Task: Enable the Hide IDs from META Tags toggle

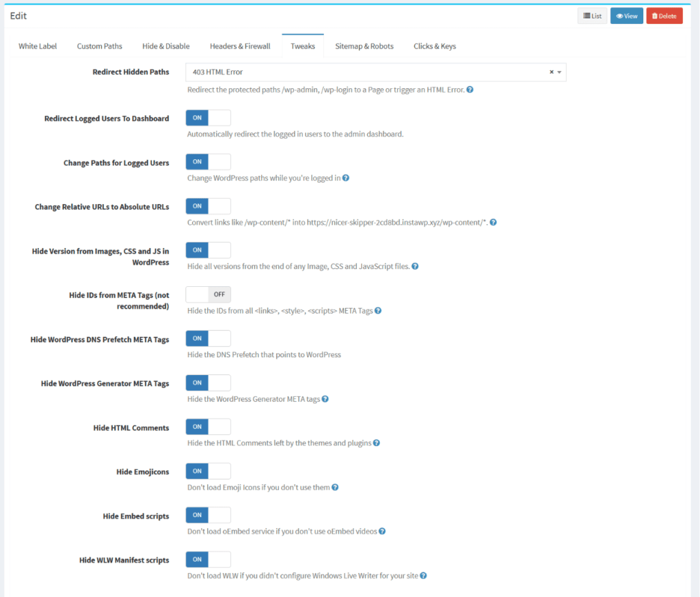Action: (x=208, y=294)
